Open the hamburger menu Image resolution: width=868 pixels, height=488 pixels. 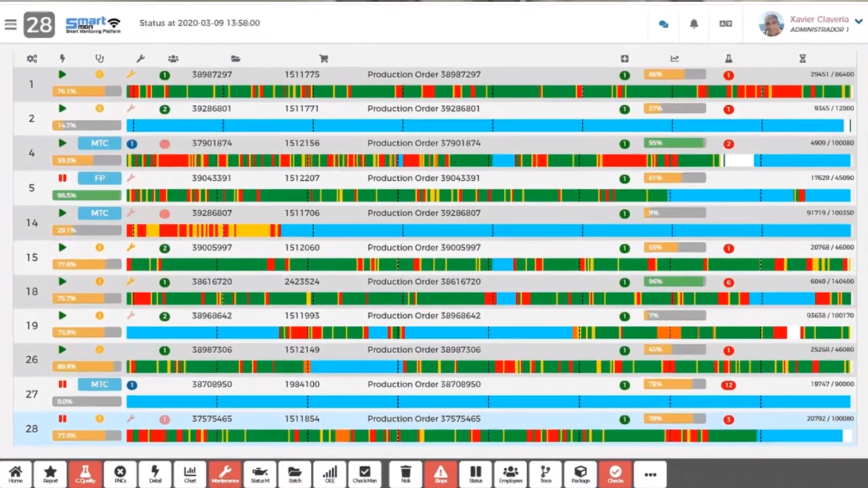[10, 24]
